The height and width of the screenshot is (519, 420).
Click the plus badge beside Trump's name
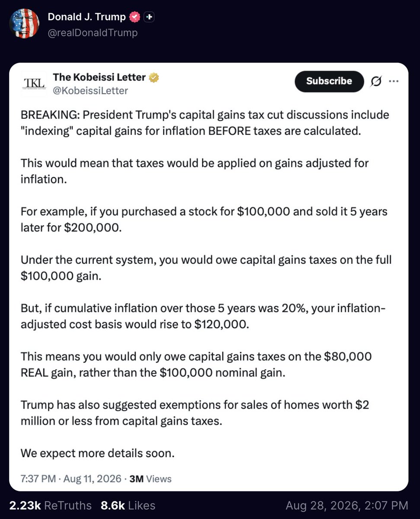click(149, 17)
